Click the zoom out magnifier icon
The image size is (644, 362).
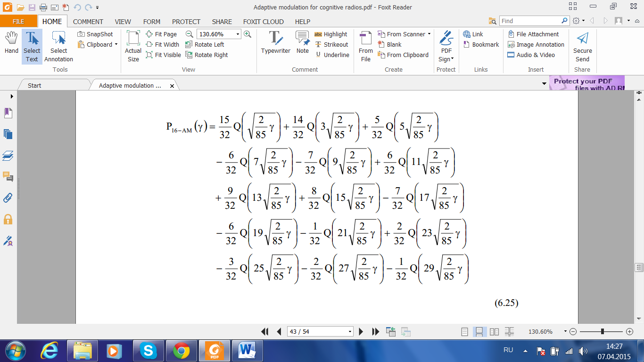[x=189, y=34]
